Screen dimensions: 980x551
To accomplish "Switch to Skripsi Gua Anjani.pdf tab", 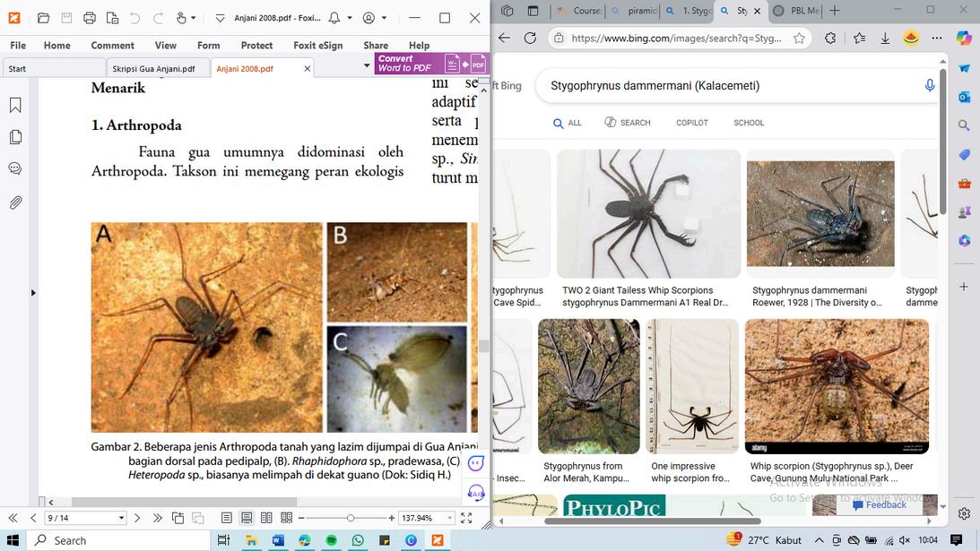I will [153, 68].
